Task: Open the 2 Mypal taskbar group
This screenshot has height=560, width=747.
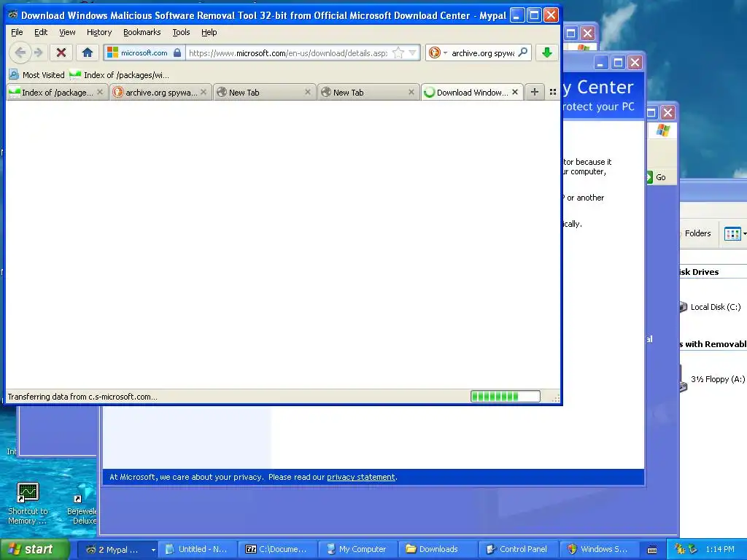Action: coord(117,550)
